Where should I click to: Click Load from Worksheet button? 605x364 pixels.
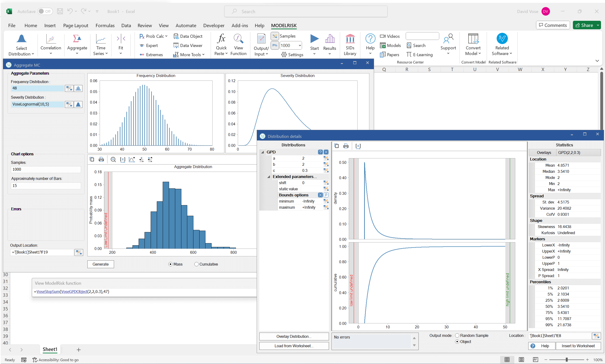[294, 346]
